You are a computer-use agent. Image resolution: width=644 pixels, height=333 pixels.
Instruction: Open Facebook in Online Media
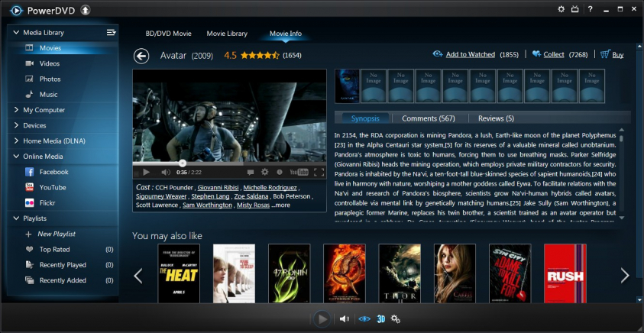coord(53,172)
